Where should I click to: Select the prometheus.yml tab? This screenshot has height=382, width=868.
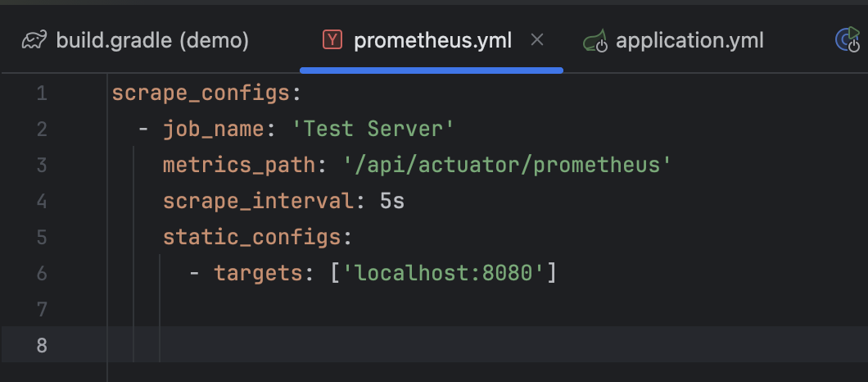pos(432,40)
